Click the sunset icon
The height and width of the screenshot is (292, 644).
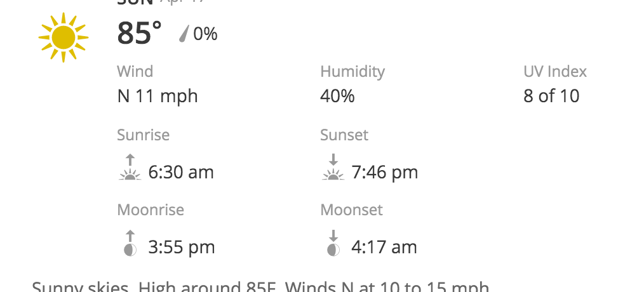pos(333,168)
